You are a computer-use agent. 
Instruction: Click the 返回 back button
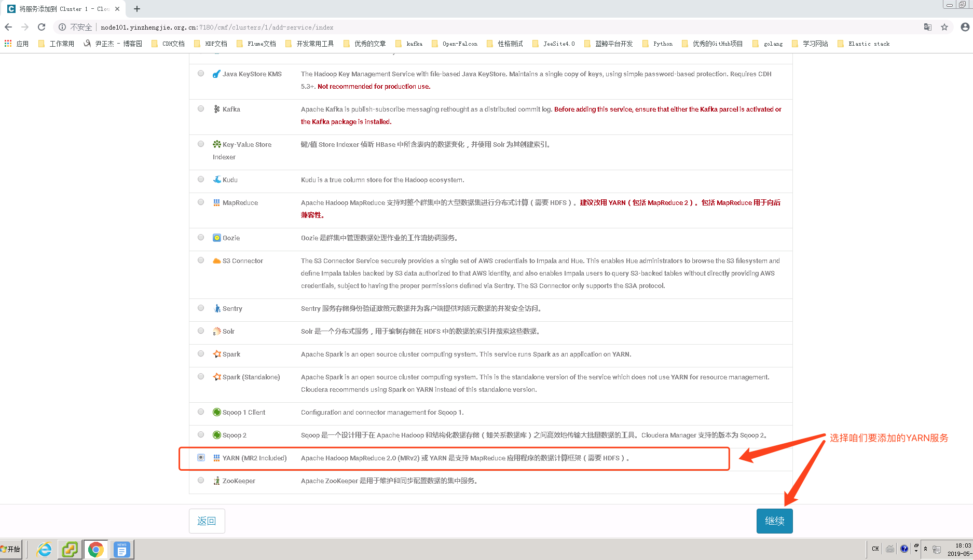pyautogui.click(x=207, y=521)
